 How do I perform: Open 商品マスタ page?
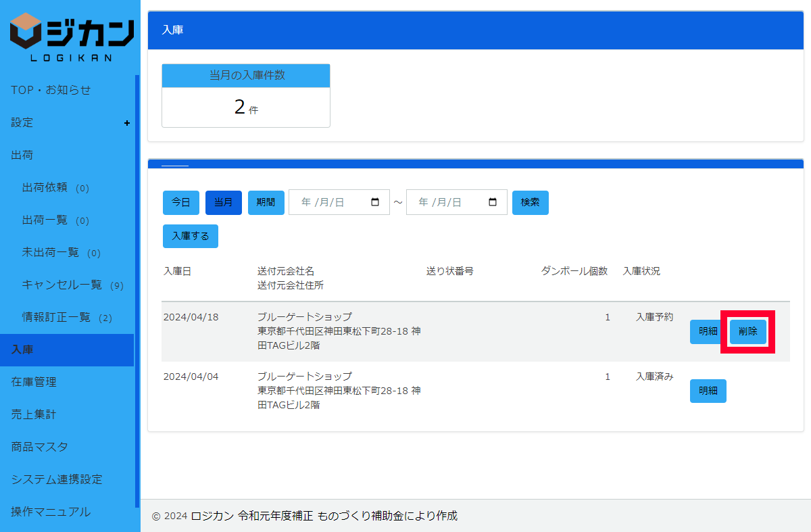39,447
